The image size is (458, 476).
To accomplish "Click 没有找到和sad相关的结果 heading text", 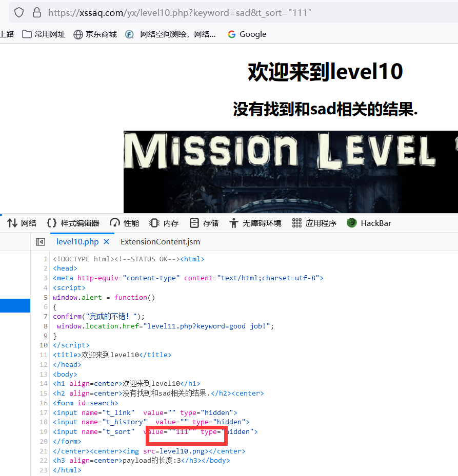I will pyautogui.click(x=326, y=109).
